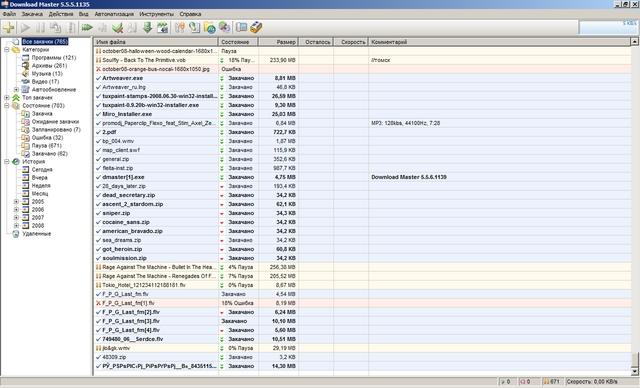Expand the 2006 history node
Image resolution: width=640 pixels, height=388 pixels.
point(16,210)
